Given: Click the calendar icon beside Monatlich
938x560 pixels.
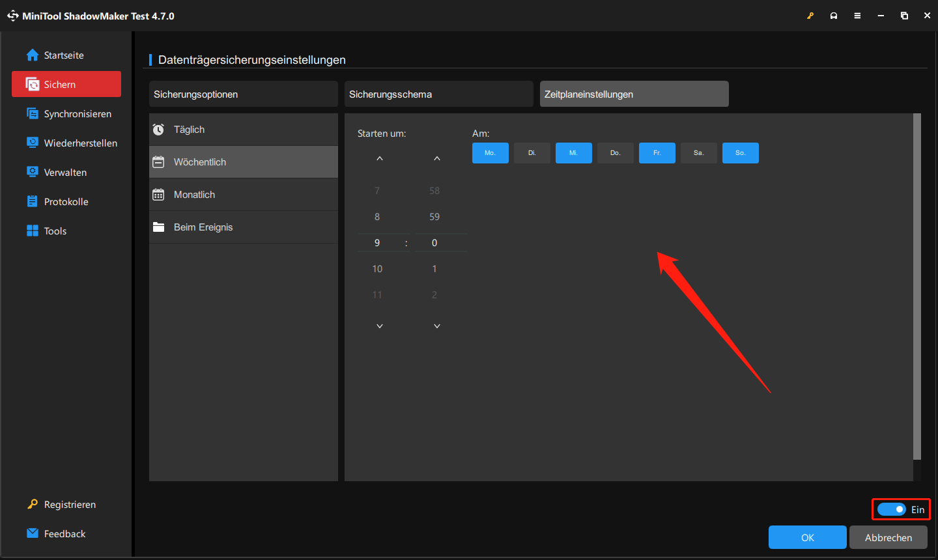Looking at the screenshot, I should coord(158,195).
